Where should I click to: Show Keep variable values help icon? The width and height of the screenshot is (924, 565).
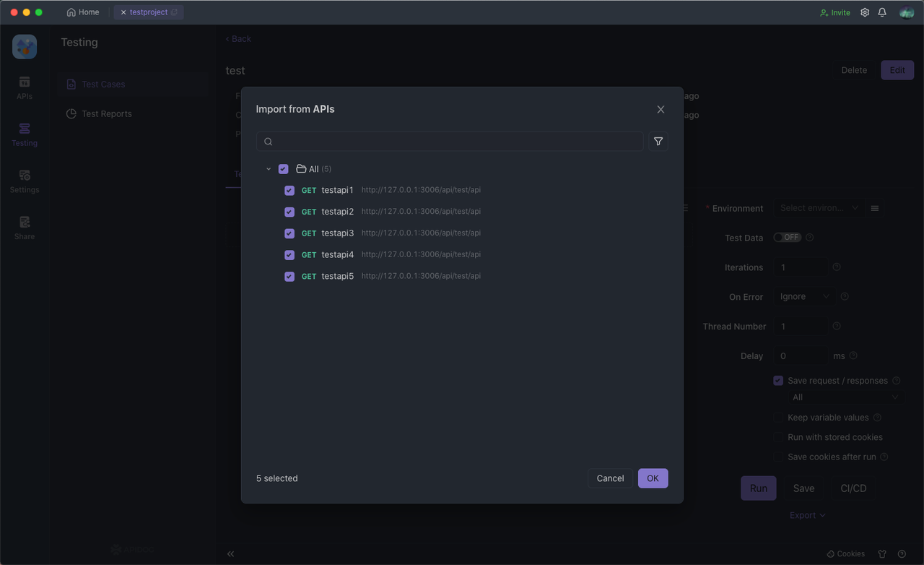click(877, 418)
